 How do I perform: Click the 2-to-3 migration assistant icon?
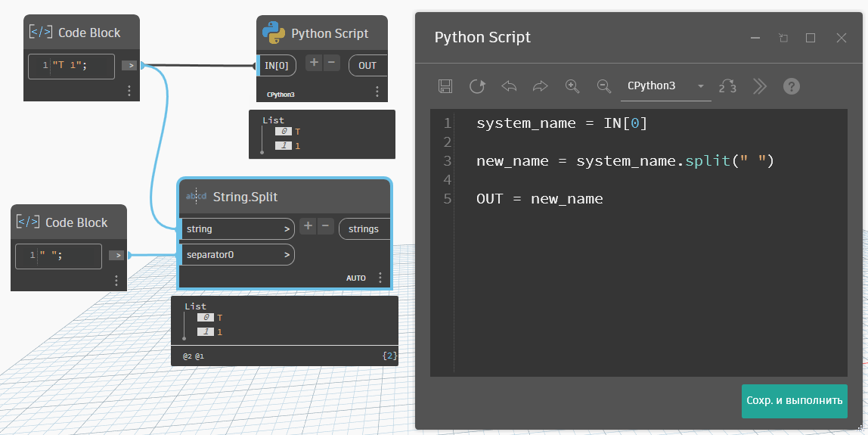coord(727,86)
